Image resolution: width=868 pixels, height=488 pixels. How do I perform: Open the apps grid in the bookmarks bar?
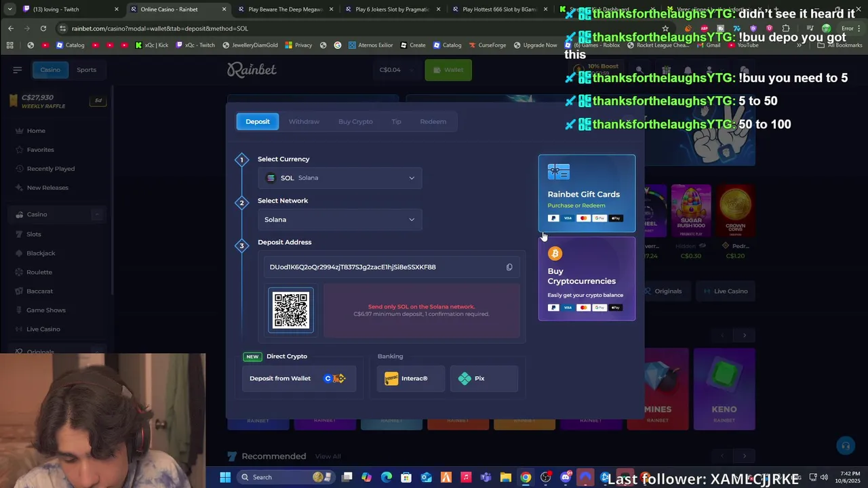(9, 45)
